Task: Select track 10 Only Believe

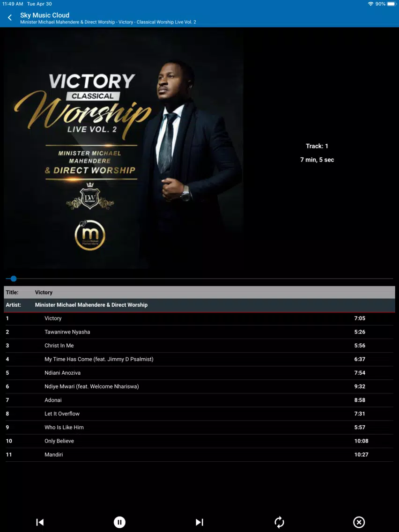Action: pyautogui.click(x=199, y=441)
